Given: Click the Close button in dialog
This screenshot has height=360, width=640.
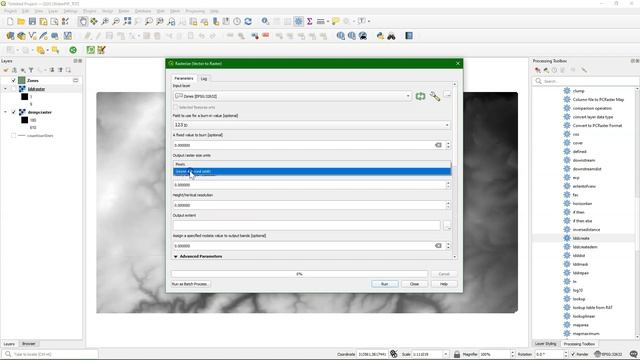Looking at the screenshot, I should 414,284.
